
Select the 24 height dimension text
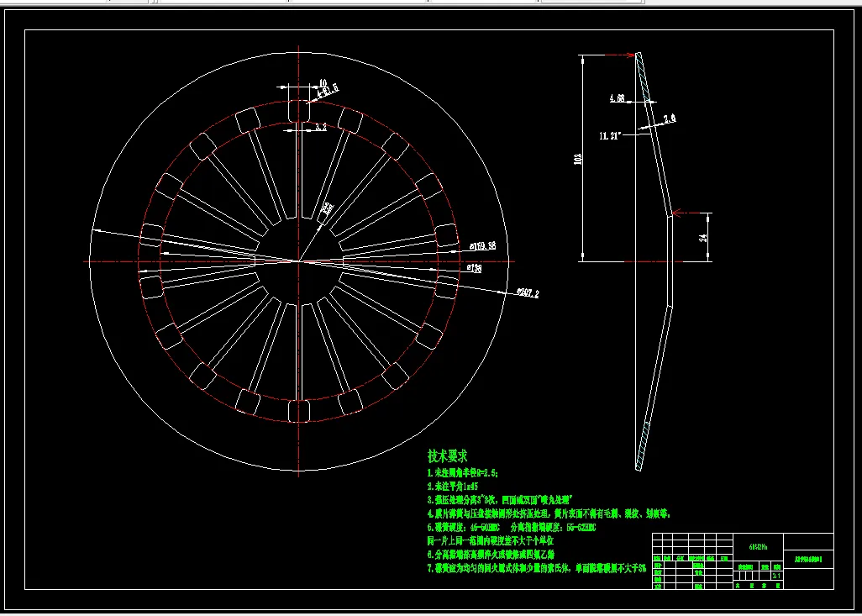tap(702, 238)
